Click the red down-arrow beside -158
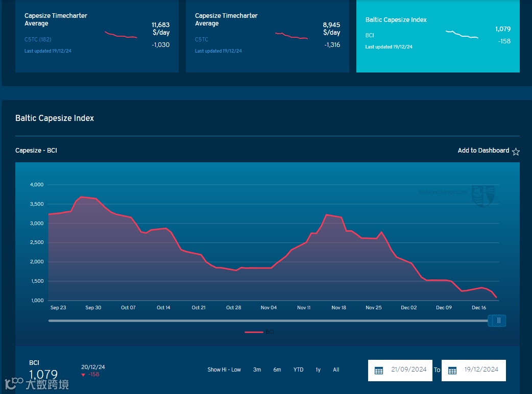 83,375
